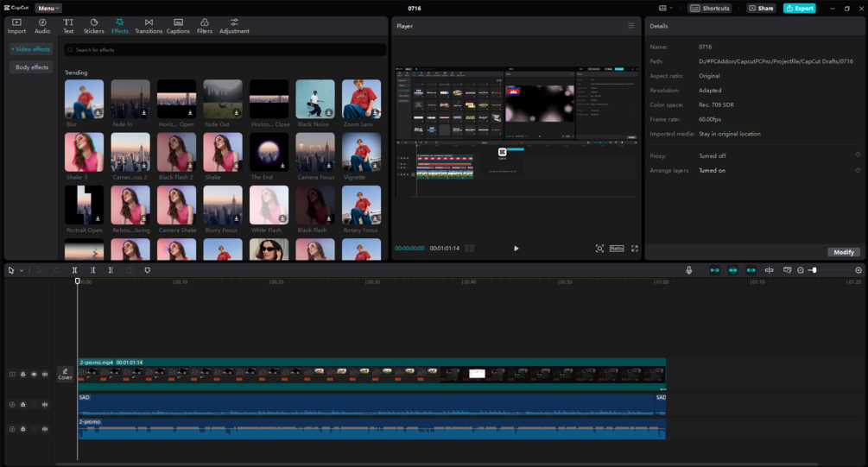Click the timeline cover preview icon
Image resolution: width=868 pixels, height=467 pixels.
pos(787,270)
